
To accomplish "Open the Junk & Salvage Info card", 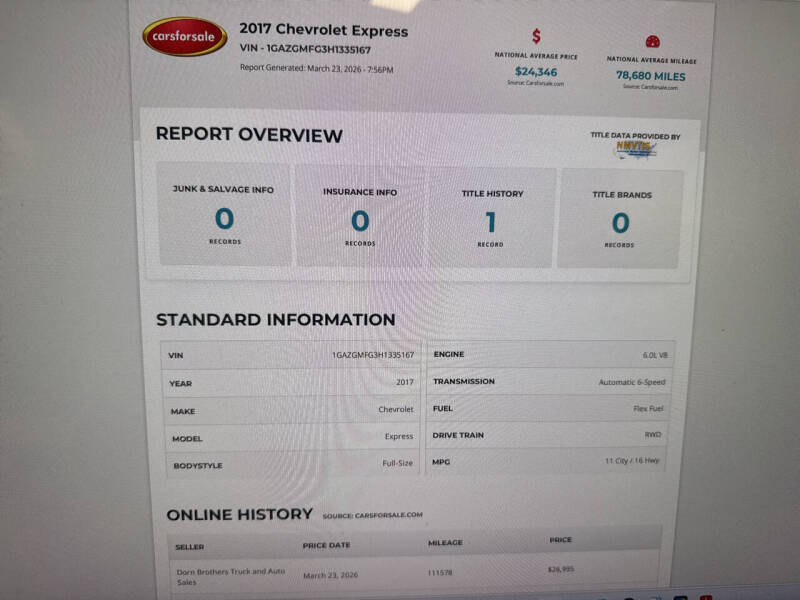I will [224, 214].
